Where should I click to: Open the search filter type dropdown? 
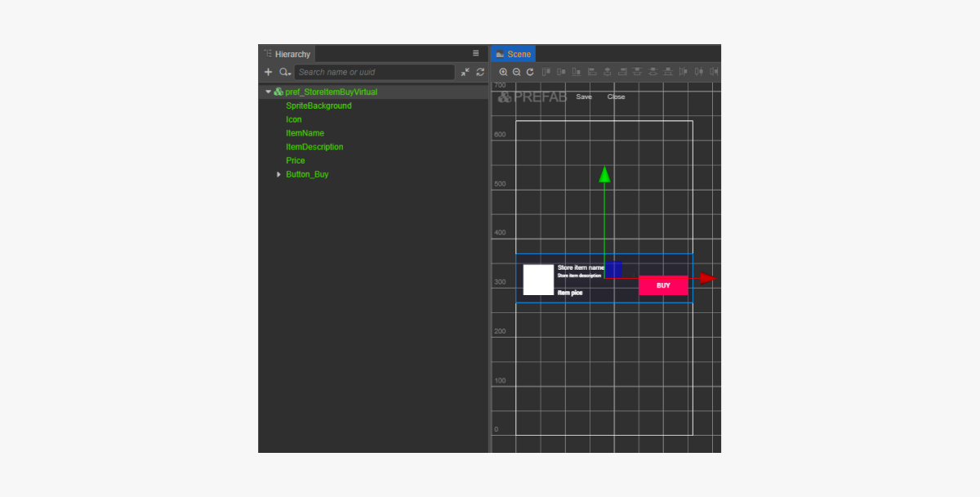(284, 73)
